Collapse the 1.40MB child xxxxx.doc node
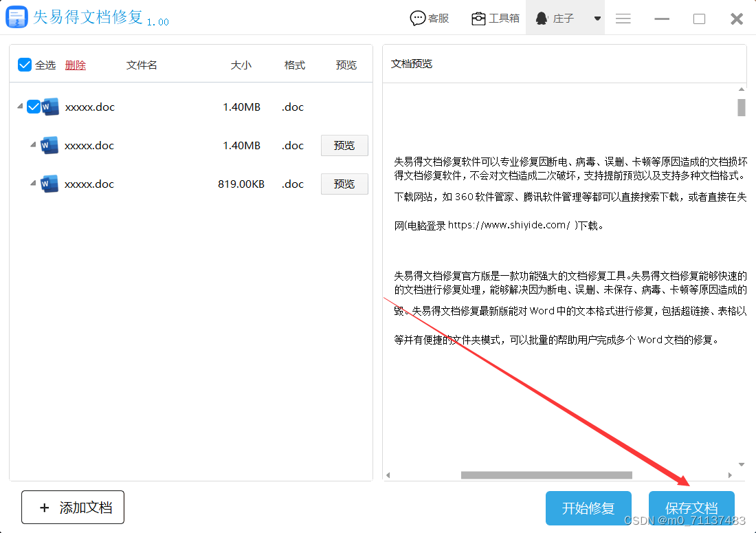756x533 pixels. (x=33, y=144)
